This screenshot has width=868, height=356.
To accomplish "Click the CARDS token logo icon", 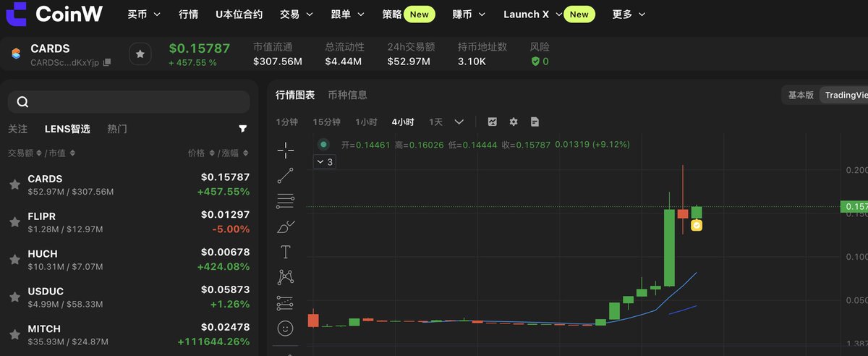I will [16, 54].
